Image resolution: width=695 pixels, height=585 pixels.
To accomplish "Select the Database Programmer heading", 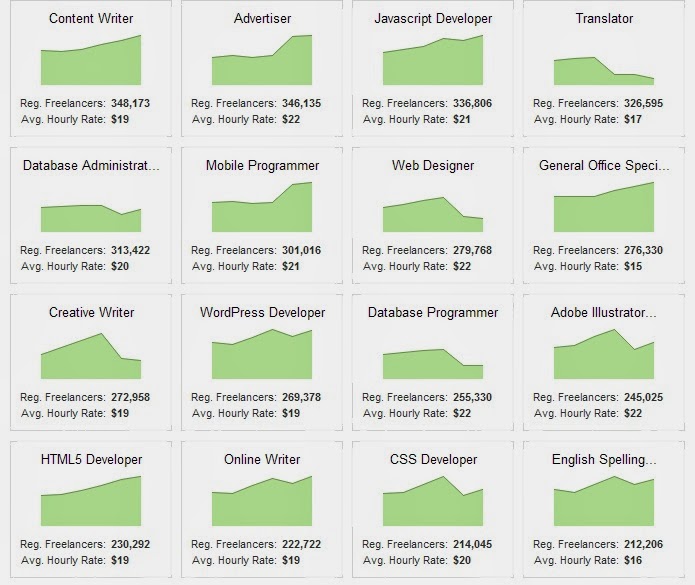I will [x=433, y=312].
